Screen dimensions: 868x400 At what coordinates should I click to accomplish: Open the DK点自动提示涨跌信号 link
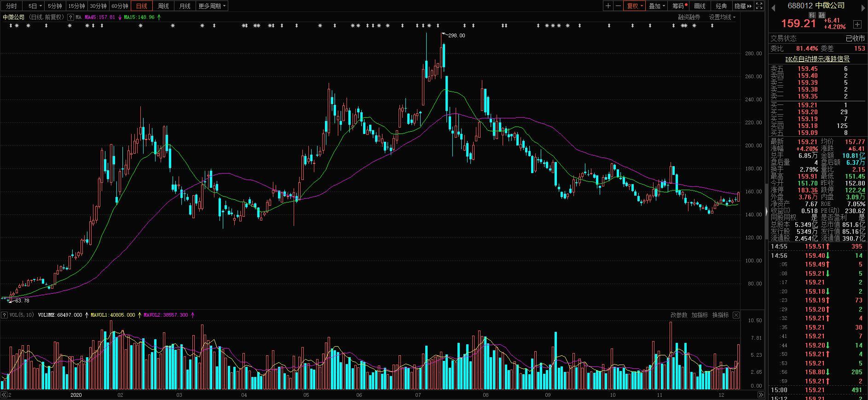[817, 59]
